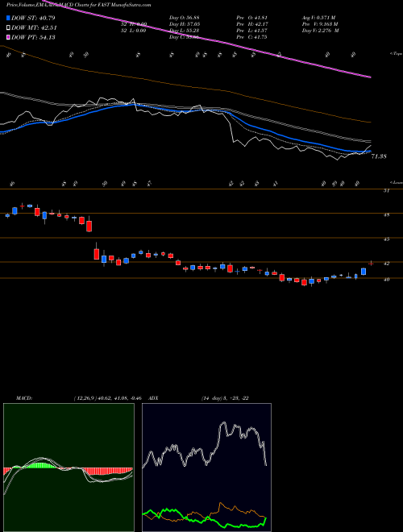Click the 'Pre O: 41.81' value

click(x=253, y=18)
